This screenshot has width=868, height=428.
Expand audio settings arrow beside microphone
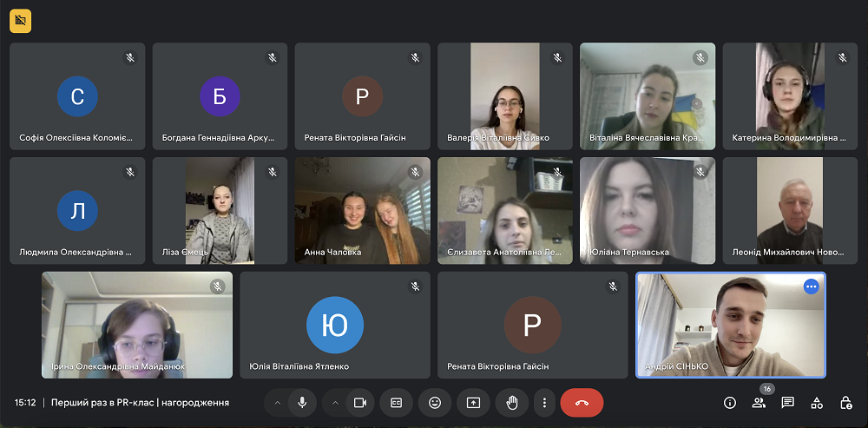[x=278, y=403]
